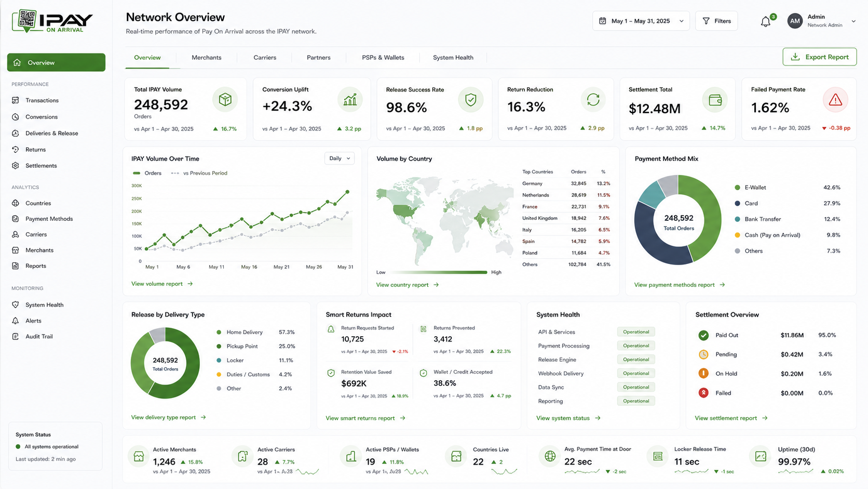This screenshot has width=868, height=489.
Task: Click the E-Wallet green legend dot
Action: coord(737,188)
